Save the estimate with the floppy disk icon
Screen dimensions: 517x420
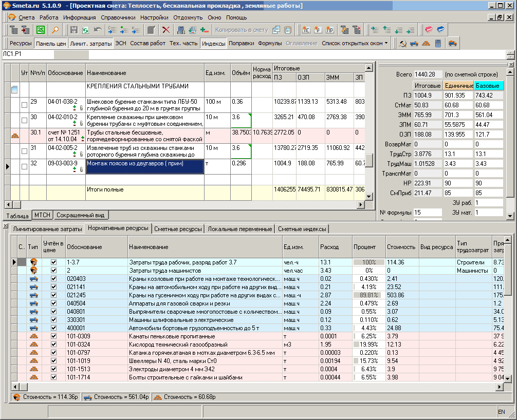(74, 30)
